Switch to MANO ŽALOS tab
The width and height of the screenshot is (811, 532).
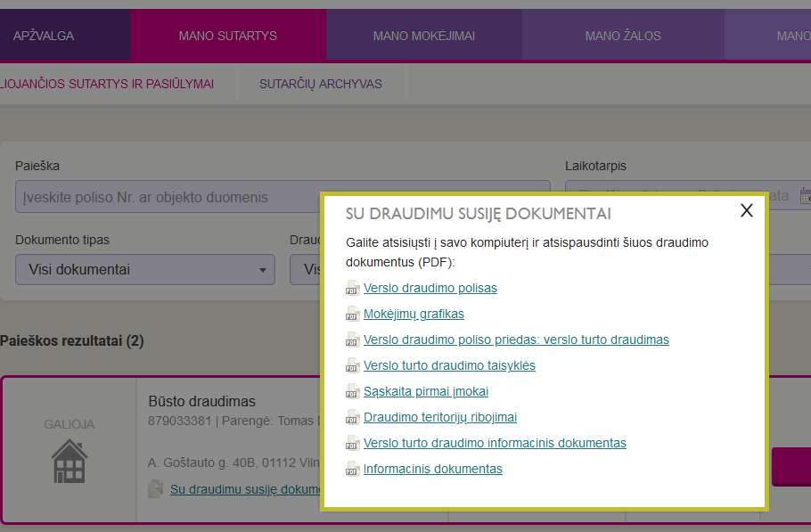click(623, 36)
